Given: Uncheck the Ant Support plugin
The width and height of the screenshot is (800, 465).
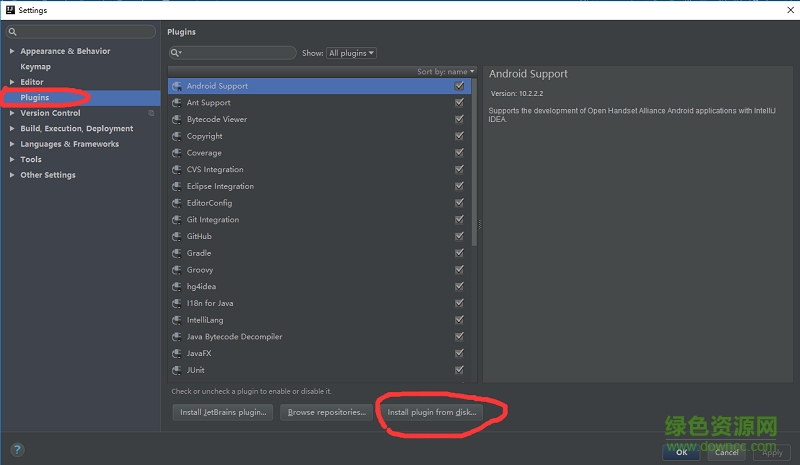Looking at the screenshot, I should [459, 103].
